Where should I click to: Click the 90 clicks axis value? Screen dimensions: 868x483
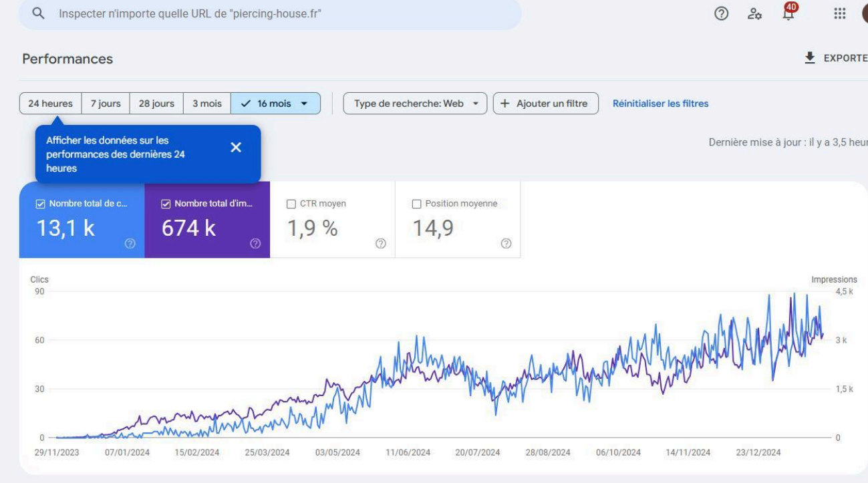[39, 291]
